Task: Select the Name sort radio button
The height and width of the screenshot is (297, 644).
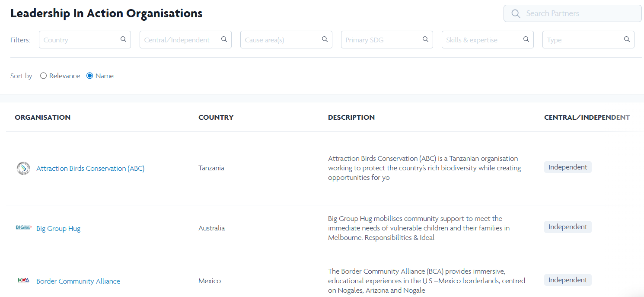Action: coord(90,76)
